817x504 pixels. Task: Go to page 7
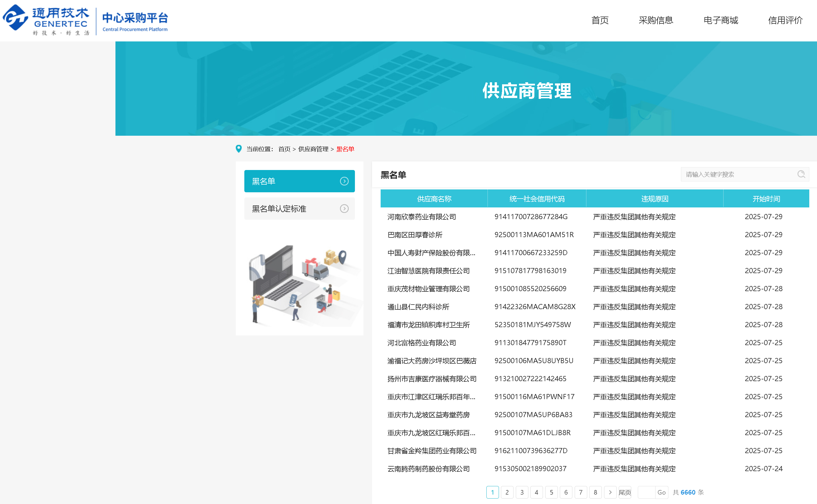581,492
